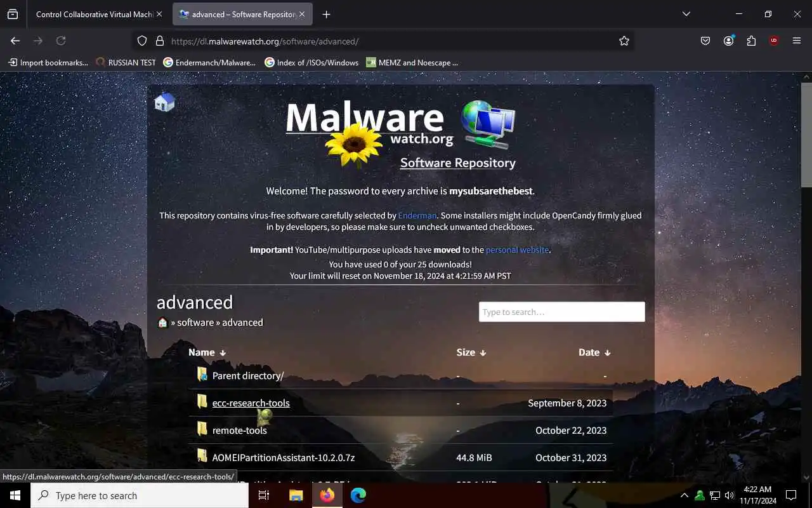Screen dimensions: 812x508
Task: Click the Windows taskbar search box
Action: (140, 495)
